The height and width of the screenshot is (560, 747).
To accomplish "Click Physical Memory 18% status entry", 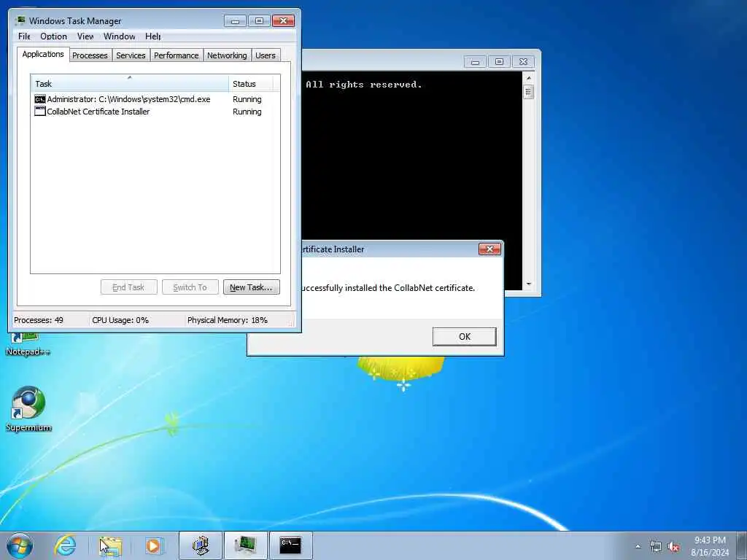I will tap(228, 320).
